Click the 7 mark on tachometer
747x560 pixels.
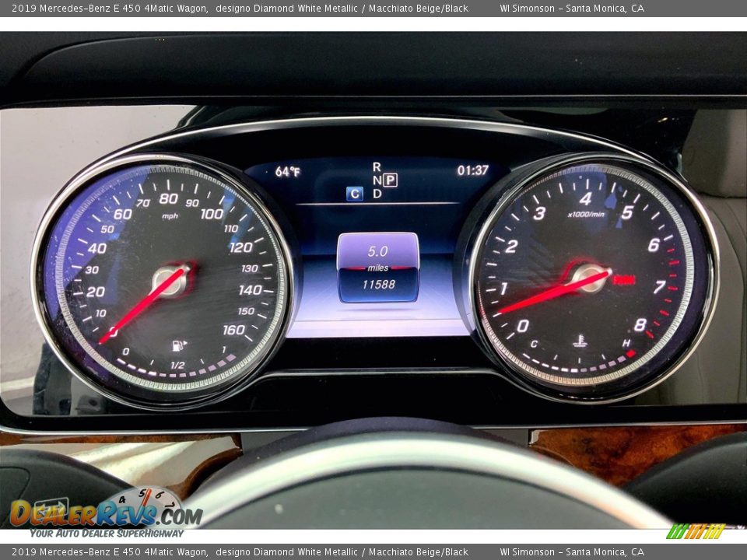point(659,287)
